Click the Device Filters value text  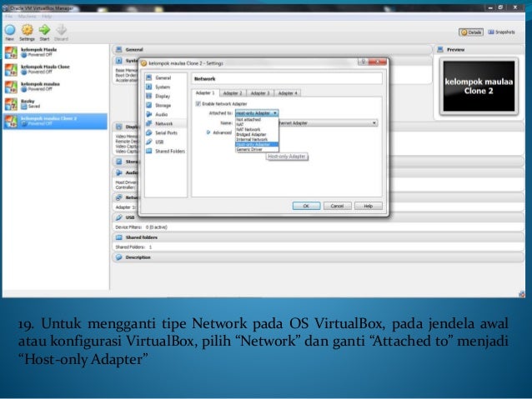[157, 227]
